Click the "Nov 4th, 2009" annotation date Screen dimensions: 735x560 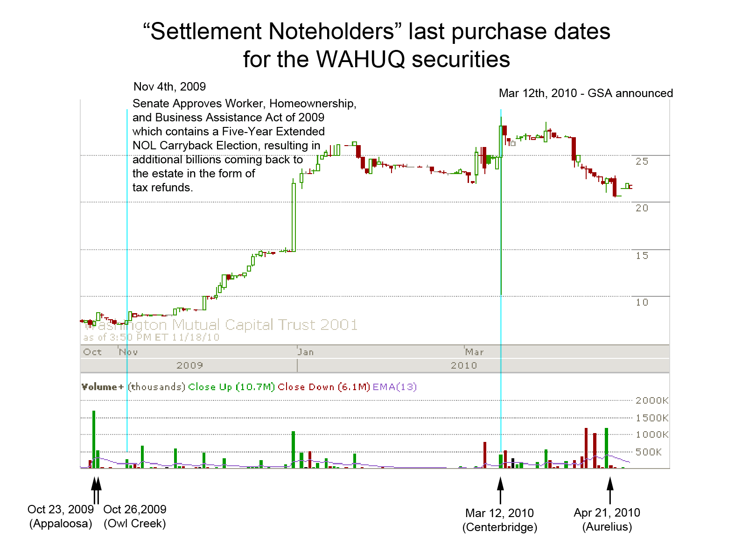[x=169, y=87]
